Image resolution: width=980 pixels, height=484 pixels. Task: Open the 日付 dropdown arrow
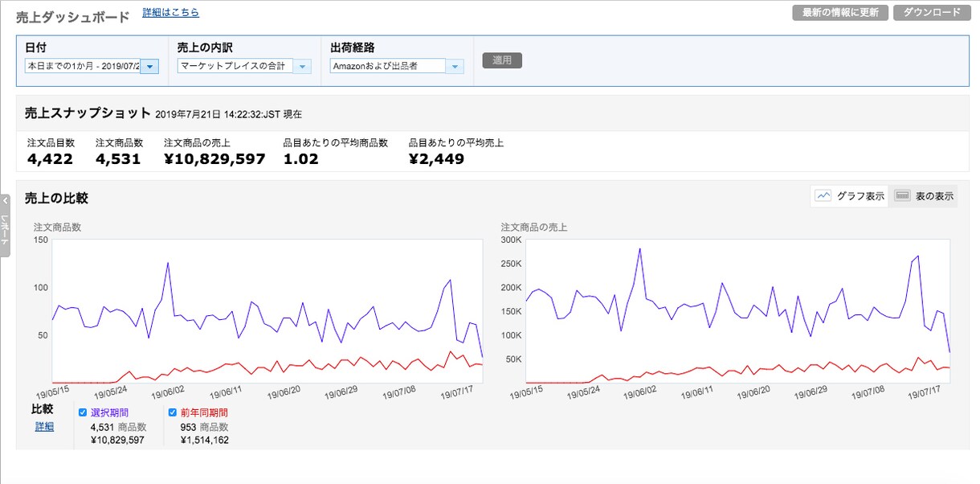click(x=149, y=67)
